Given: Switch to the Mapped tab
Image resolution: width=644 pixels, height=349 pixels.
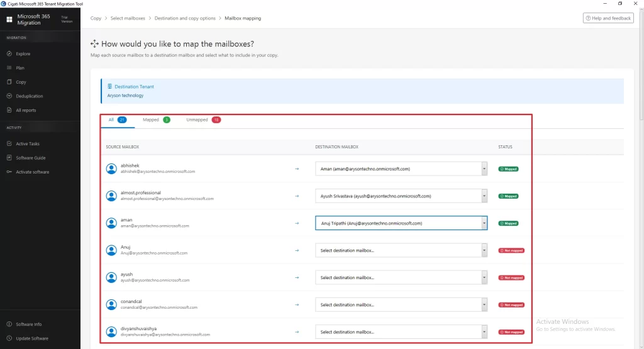Looking at the screenshot, I should pyautogui.click(x=156, y=120).
